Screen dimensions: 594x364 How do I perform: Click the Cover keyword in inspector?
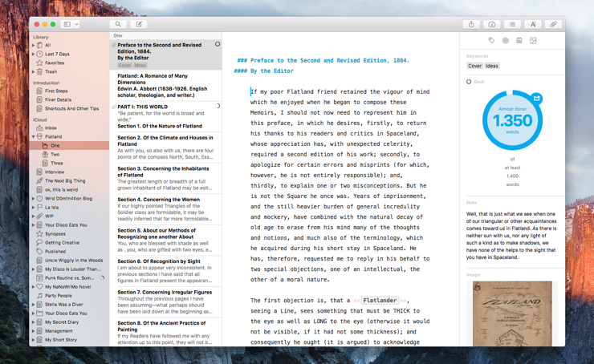(x=474, y=66)
